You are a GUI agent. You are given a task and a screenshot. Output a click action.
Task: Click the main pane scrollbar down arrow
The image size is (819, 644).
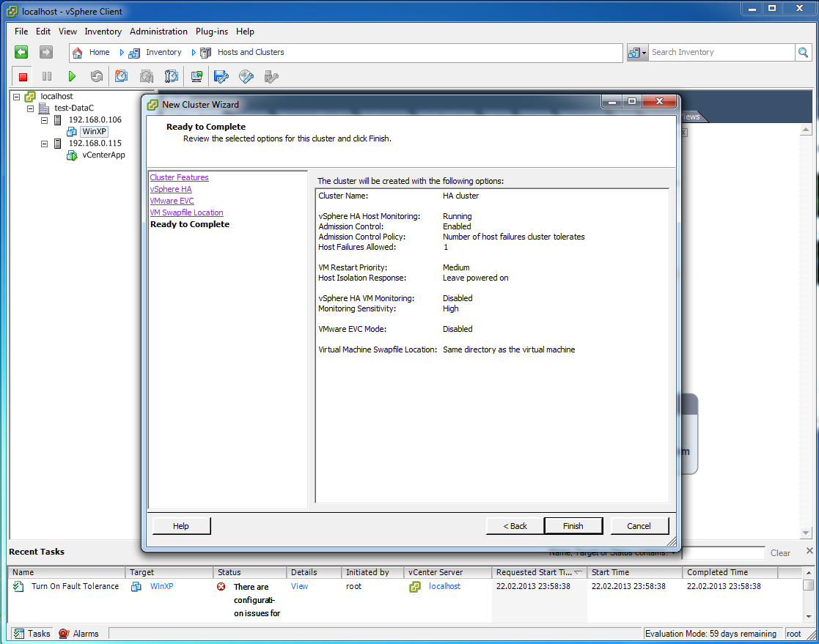805,533
